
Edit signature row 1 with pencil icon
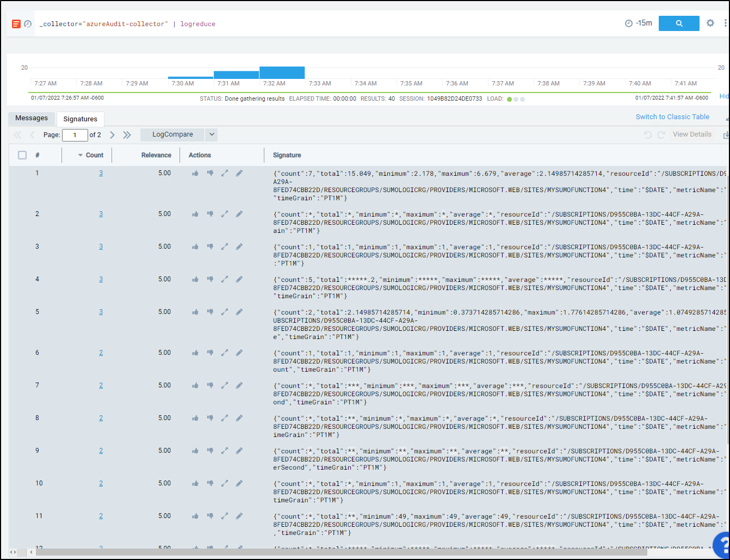click(x=239, y=174)
